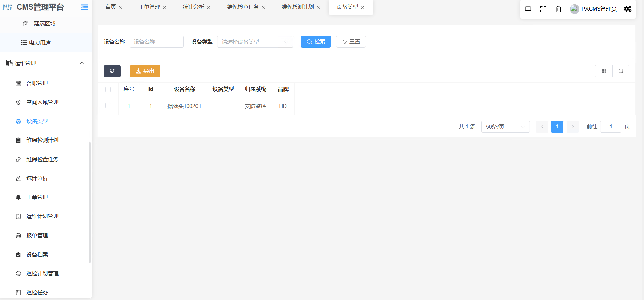
Task: Click the 台账管理 calendar icon
Action: tap(18, 83)
